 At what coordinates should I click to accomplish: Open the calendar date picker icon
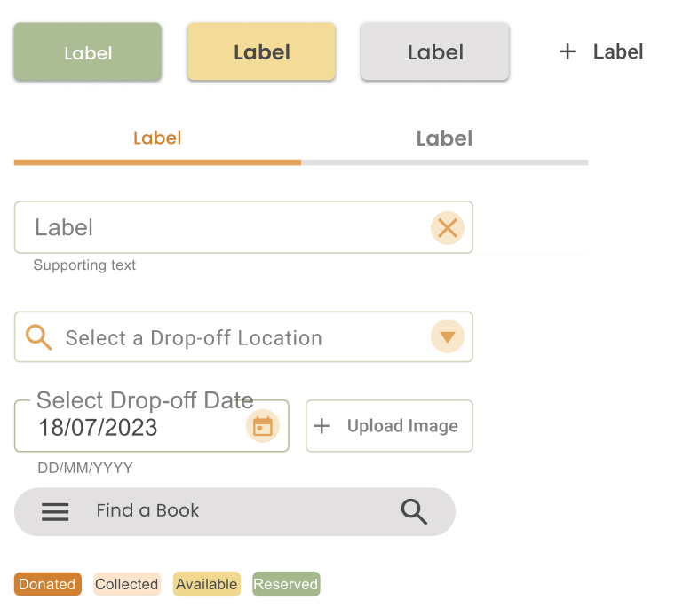coord(263,426)
